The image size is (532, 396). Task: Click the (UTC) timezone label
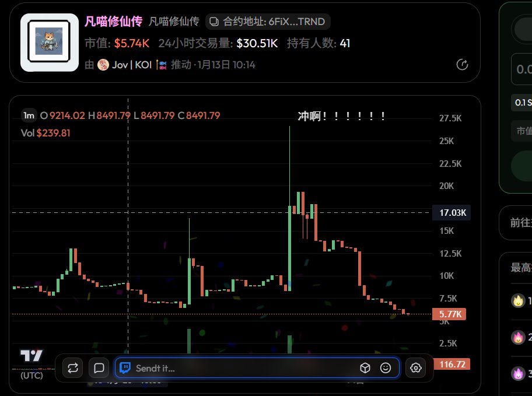[x=32, y=376]
